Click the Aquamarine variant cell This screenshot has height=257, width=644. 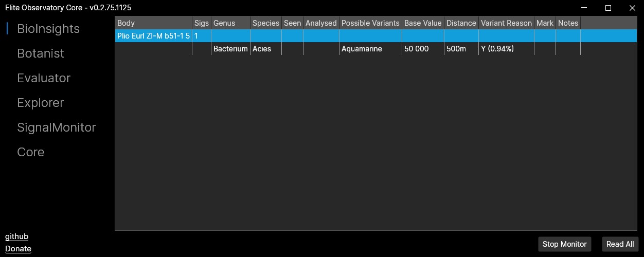tap(370, 49)
